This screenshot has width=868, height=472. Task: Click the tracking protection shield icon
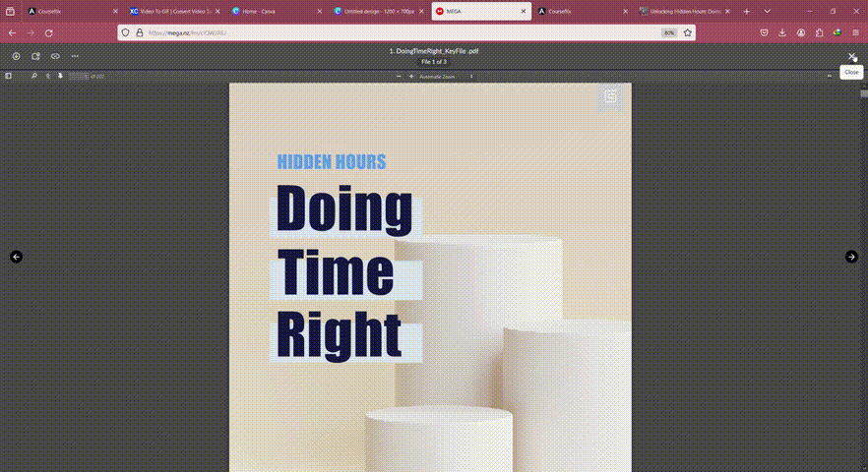pyautogui.click(x=126, y=33)
